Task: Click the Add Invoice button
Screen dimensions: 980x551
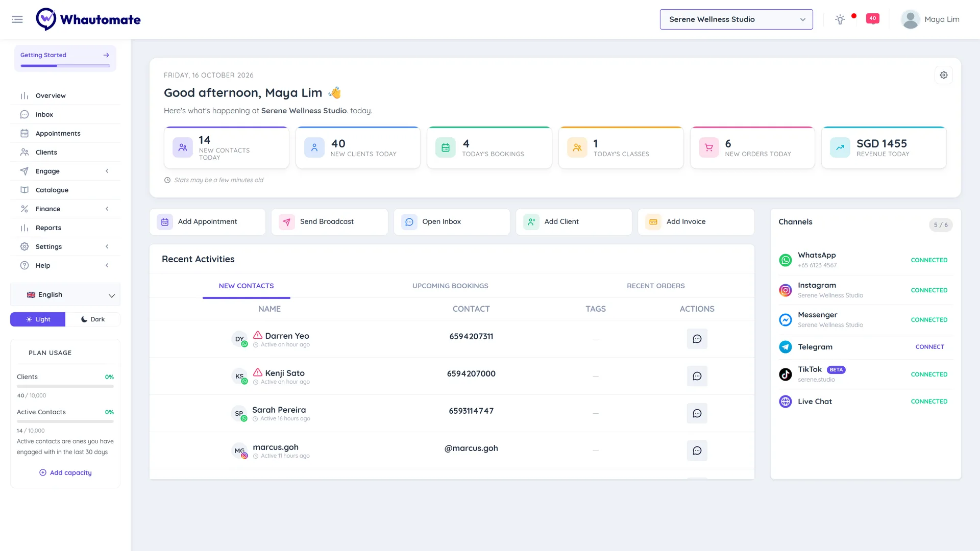Action: (696, 222)
